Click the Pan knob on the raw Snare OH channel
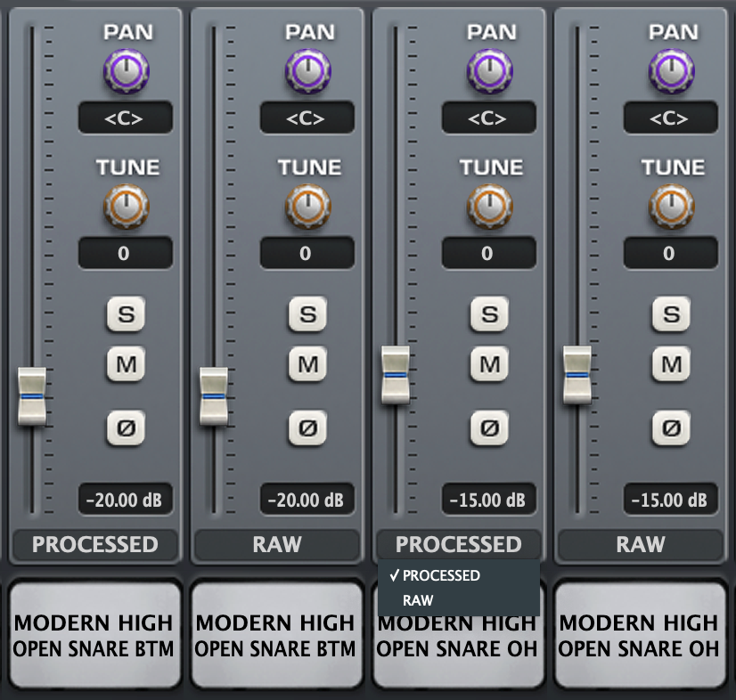Image resolution: width=736 pixels, height=700 pixels. (671, 70)
